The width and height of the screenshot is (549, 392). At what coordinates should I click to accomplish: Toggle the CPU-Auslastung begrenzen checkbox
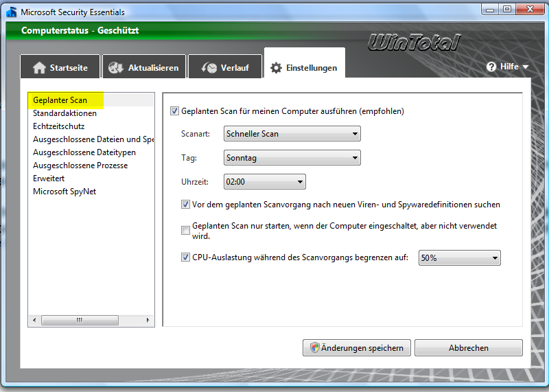[185, 257]
